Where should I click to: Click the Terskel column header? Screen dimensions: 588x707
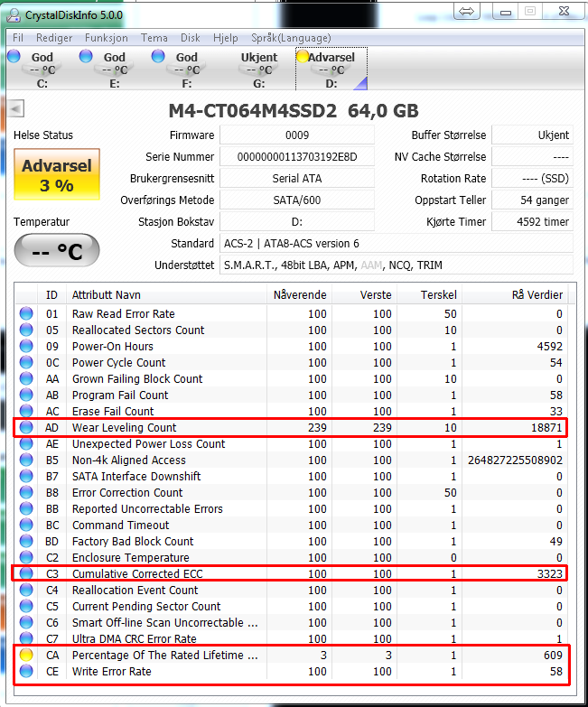[x=429, y=295]
